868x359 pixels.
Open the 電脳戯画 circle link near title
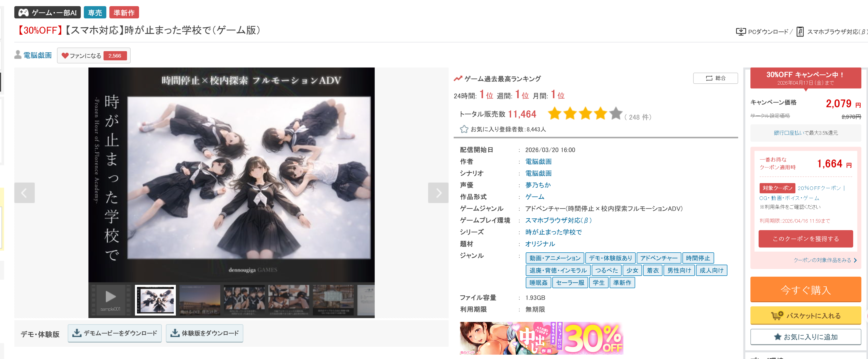click(x=37, y=55)
